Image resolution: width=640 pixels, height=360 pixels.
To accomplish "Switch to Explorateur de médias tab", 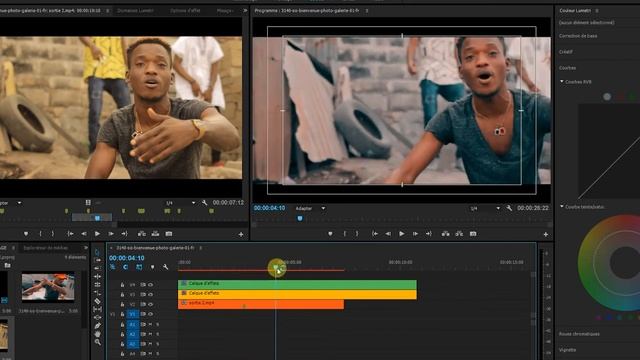I will [45, 248].
